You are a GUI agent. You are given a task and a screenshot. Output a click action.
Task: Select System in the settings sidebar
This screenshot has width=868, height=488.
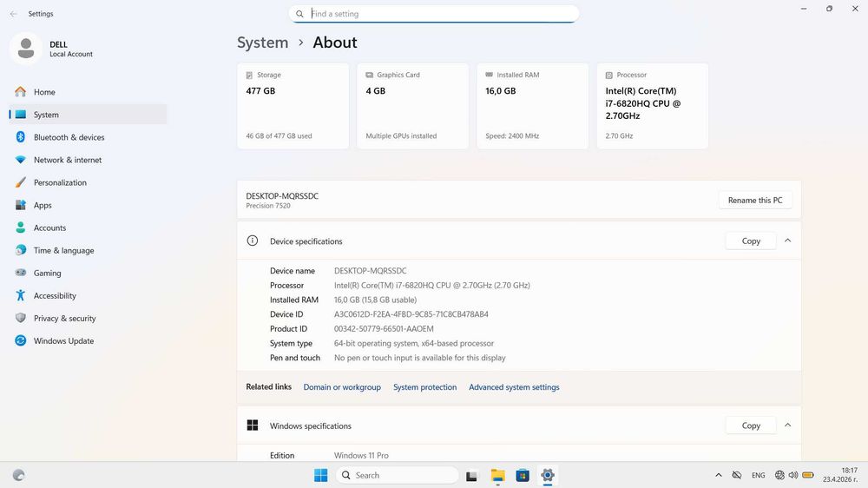[88, 115]
